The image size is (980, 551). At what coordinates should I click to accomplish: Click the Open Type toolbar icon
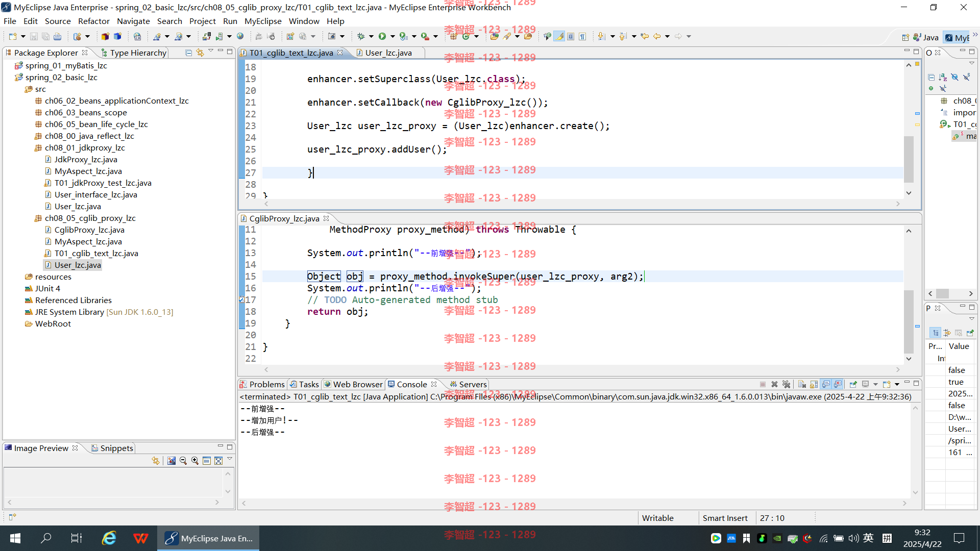494,36
